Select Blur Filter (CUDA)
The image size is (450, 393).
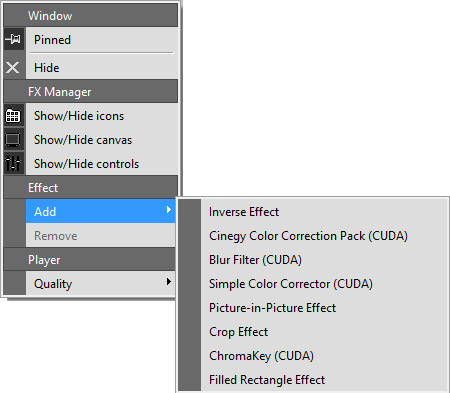click(x=324, y=260)
